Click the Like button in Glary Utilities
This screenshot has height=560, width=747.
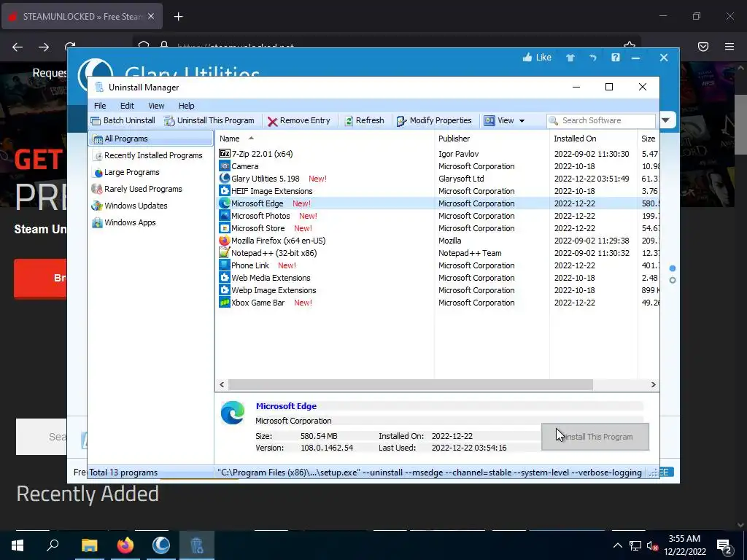(x=537, y=58)
